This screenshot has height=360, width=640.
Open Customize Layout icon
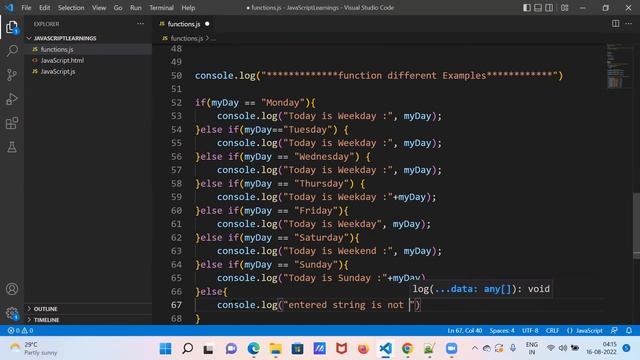pos(564,8)
